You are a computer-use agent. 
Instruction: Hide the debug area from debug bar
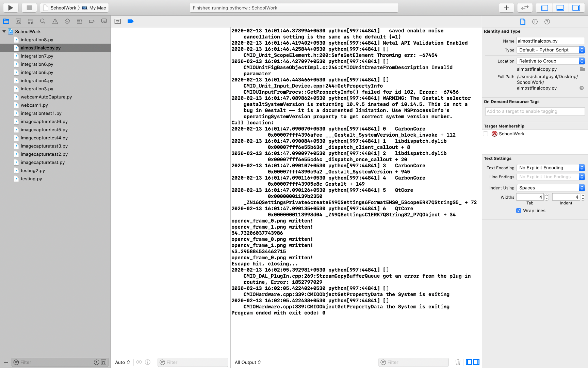[x=118, y=21]
